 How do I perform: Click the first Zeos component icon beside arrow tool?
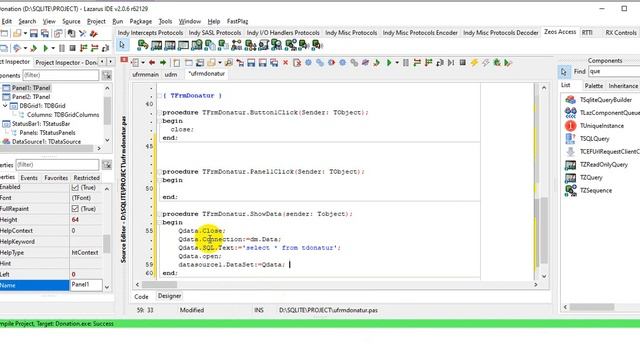tap(142, 45)
